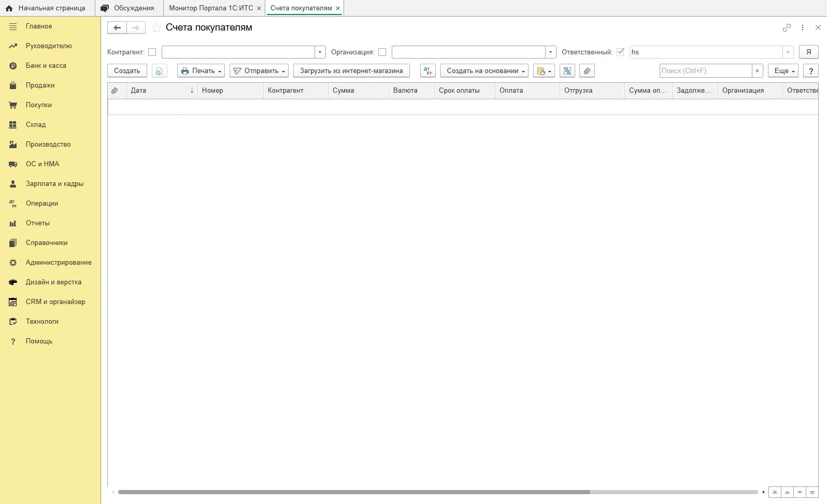Expand the Контрагент filter dropdown arrow
Viewport: 827px width, 504px height.
coord(320,52)
